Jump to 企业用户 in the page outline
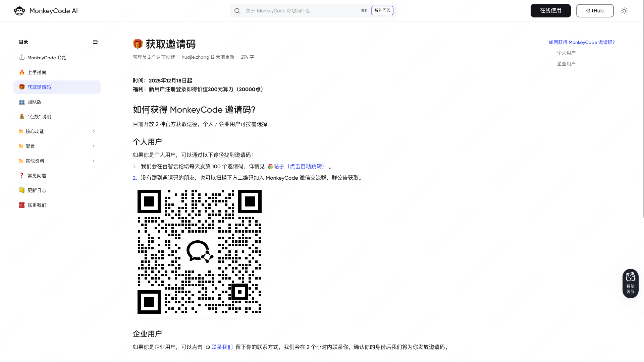 pos(566,64)
